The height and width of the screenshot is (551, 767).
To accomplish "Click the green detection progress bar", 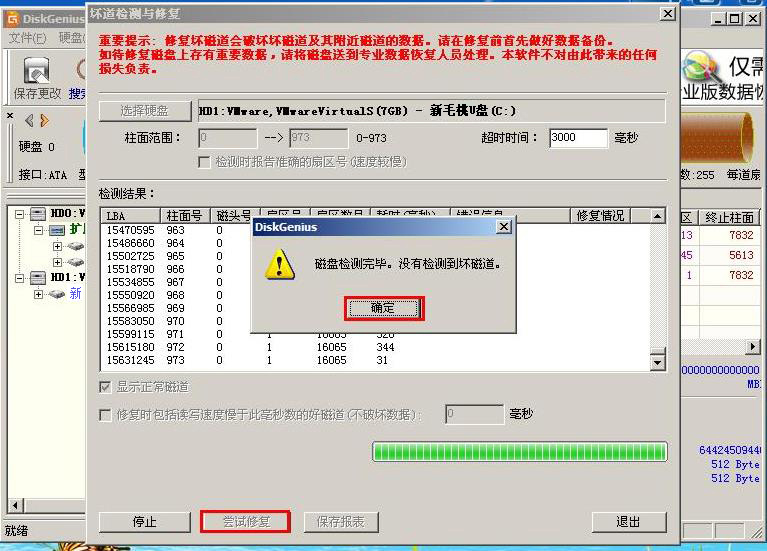I will coord(519,452).
